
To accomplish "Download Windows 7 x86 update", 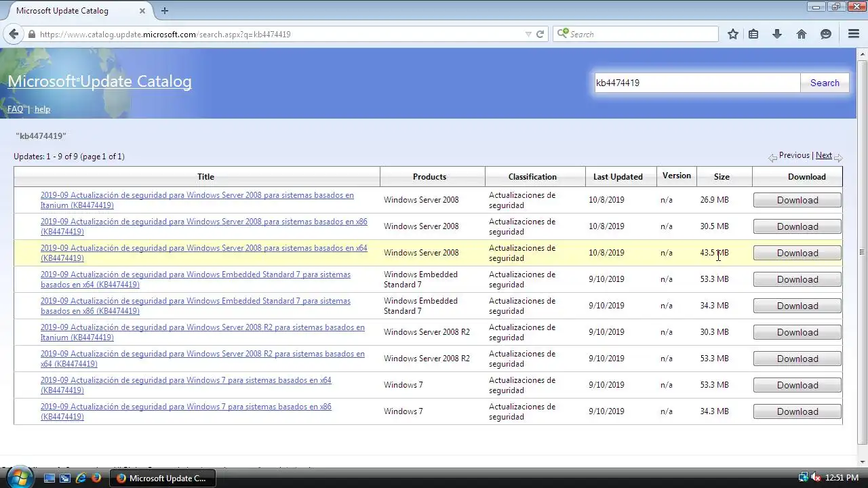I will (797, 411).
